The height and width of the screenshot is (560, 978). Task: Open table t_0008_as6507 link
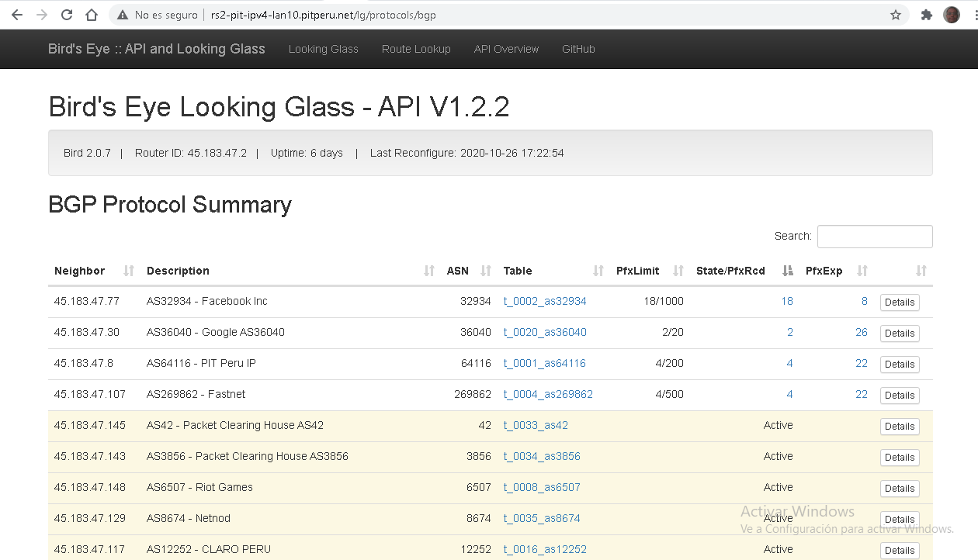coord(542,487)
